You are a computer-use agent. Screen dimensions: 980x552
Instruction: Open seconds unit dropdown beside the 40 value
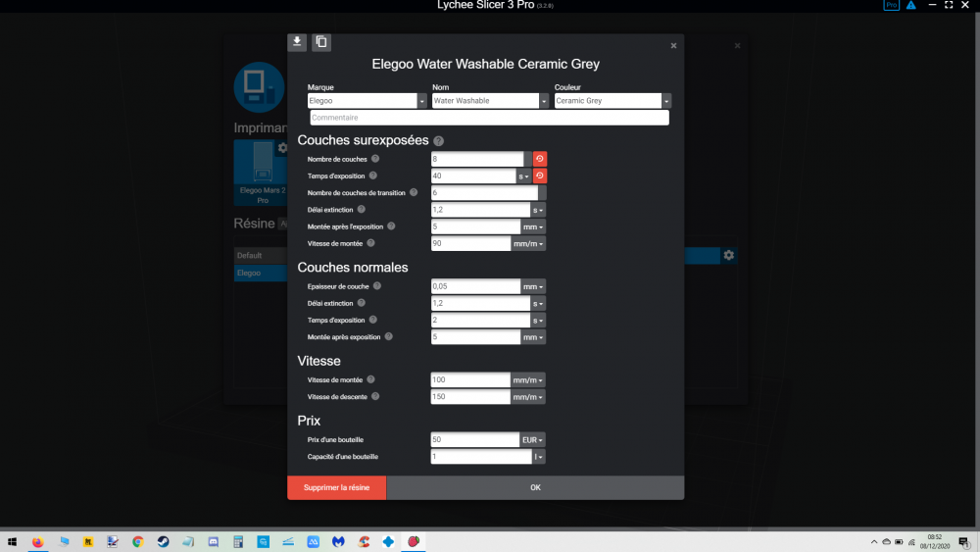click(x=523, y=176)
